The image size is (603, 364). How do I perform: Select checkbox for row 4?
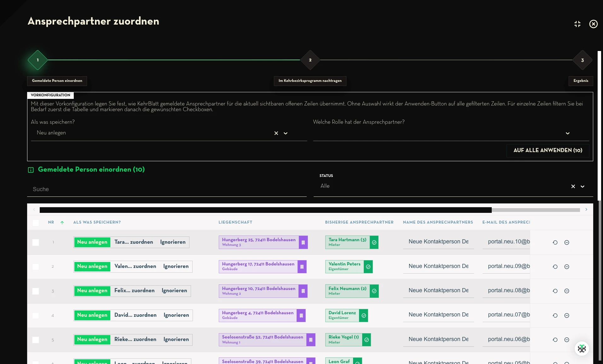click(36, 316)
